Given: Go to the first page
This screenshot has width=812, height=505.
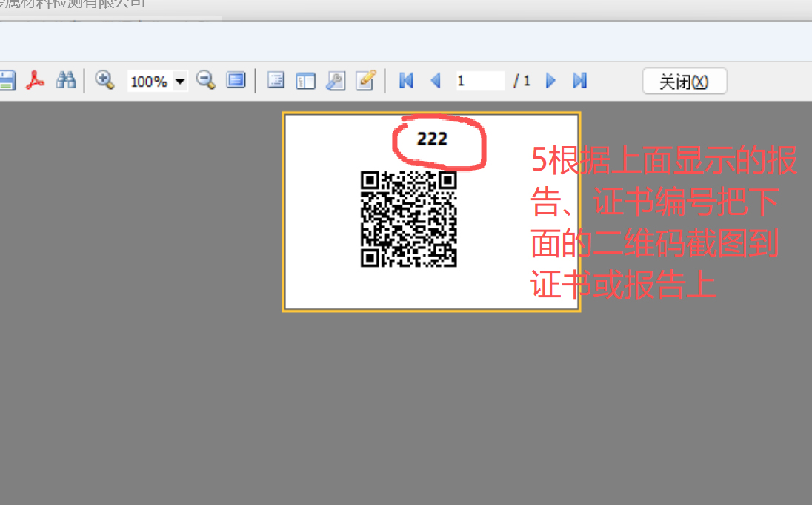Looking at the screenshot, I should tap(406, 80).
